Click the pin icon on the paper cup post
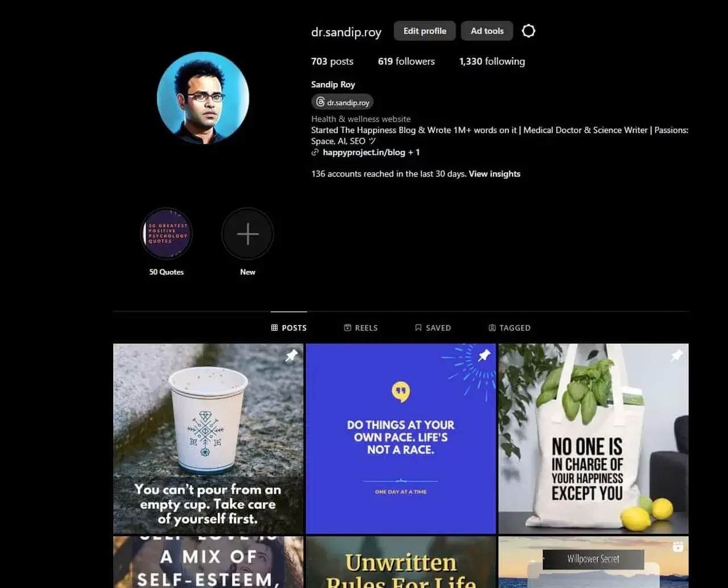Image resolution: width=728 pixels, height=588 pixels. click(x=292, y=356)
